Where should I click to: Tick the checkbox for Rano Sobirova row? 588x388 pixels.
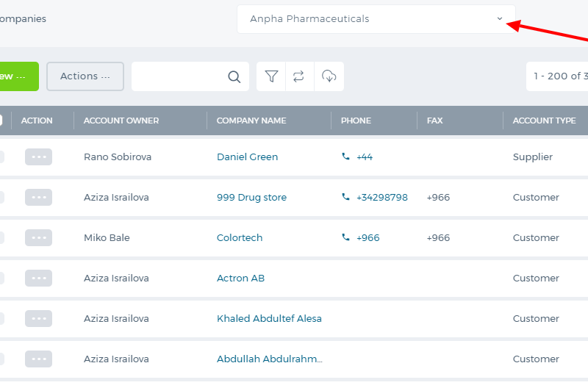click(1, 157)
